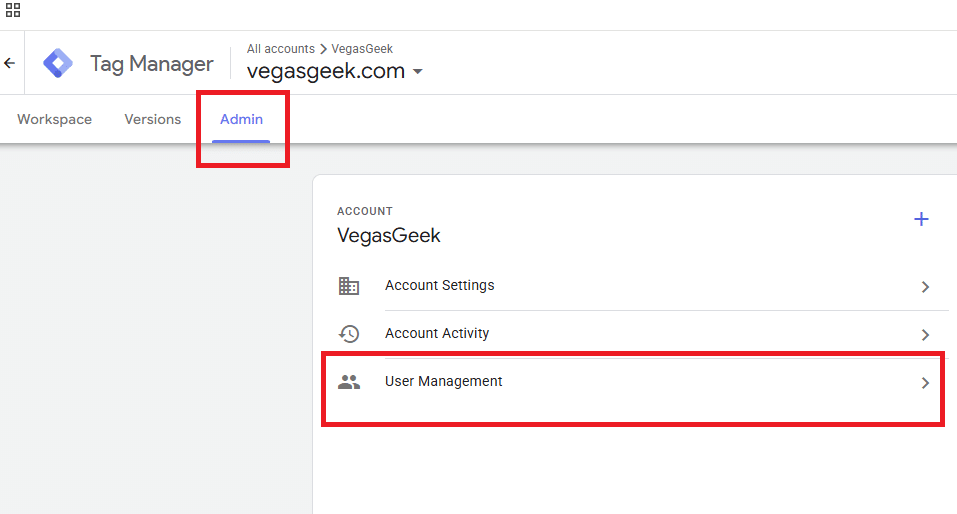Open the All accounts breadcrumb
The width and height of the screenshot is (957, 514).
point(281,49)
